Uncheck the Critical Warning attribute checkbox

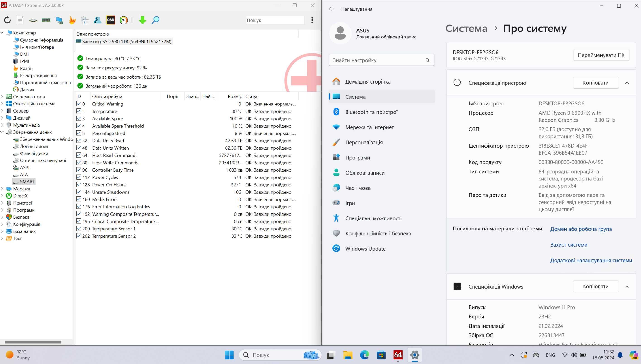79,103
